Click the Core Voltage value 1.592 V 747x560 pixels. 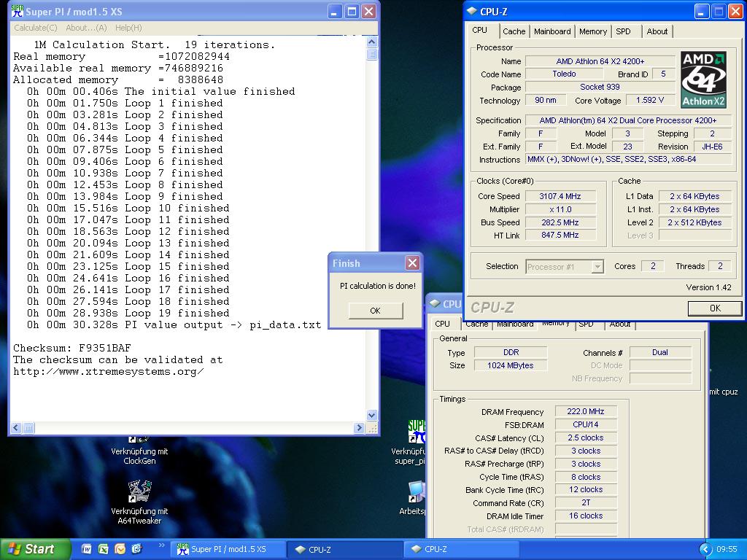[650, 100]
